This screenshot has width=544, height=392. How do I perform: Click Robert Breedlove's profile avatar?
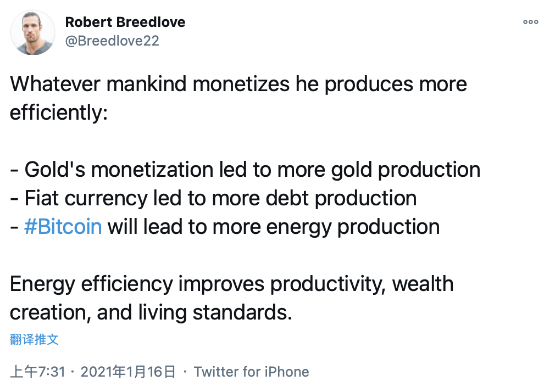pyautogui.click(x=32, y=32)
